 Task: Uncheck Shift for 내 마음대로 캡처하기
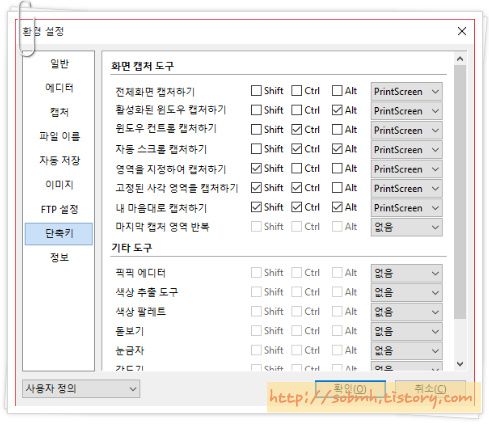(256, 207)
